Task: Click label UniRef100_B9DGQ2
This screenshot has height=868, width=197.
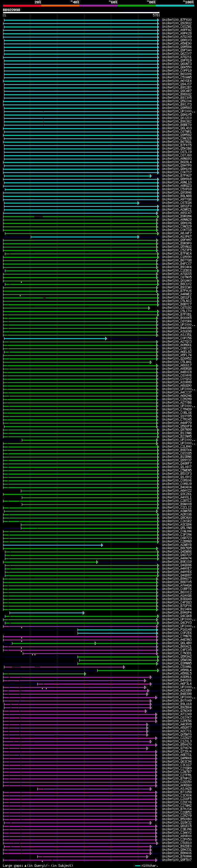Action: click(x=176, y=94)
